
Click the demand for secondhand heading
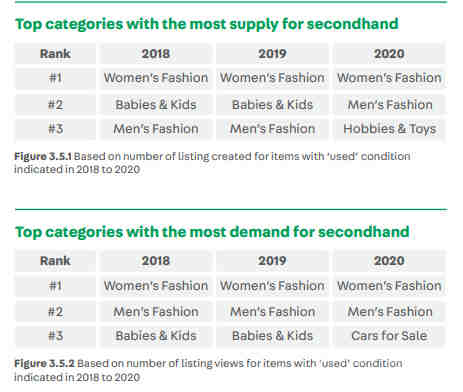(x=212, y=232)
